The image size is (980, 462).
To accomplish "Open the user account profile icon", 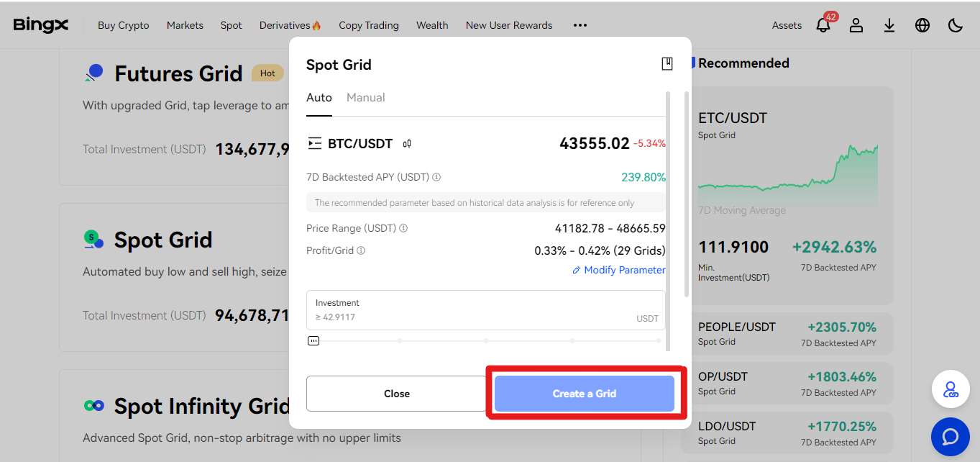I will 856,25.
